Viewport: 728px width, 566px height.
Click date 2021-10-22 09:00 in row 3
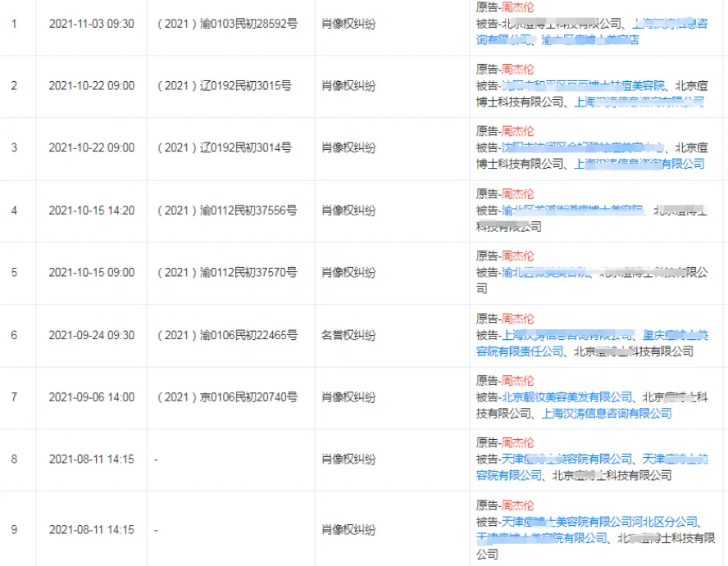[92, 147]
